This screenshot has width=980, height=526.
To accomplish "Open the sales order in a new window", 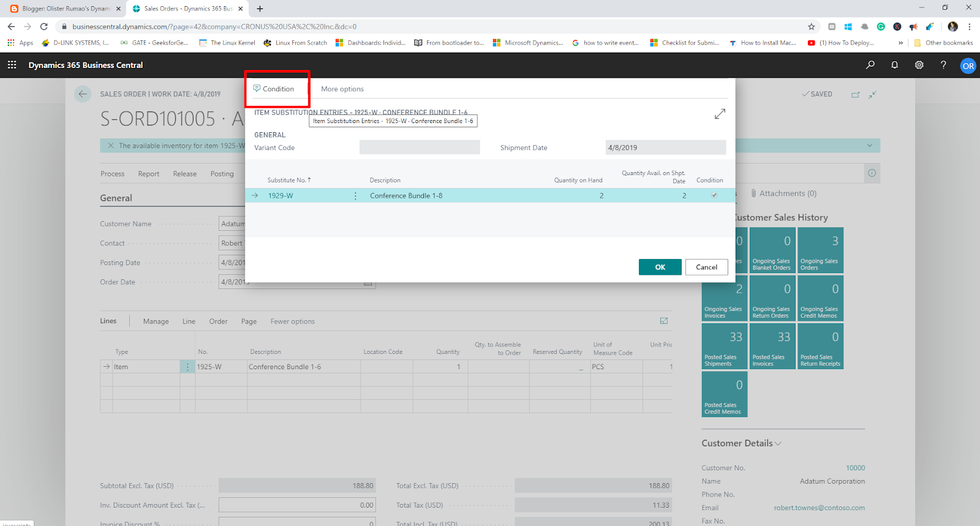I will pyautogui.click(x=856, y=94).
